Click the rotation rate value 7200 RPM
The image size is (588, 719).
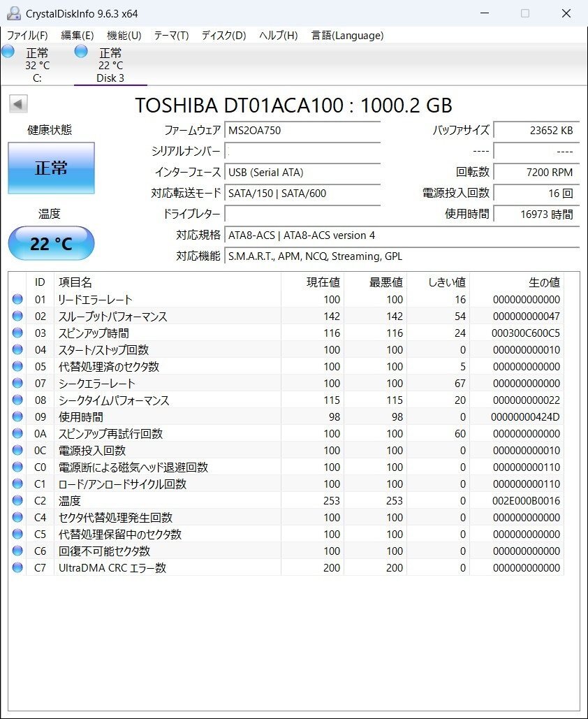point(536,173)
